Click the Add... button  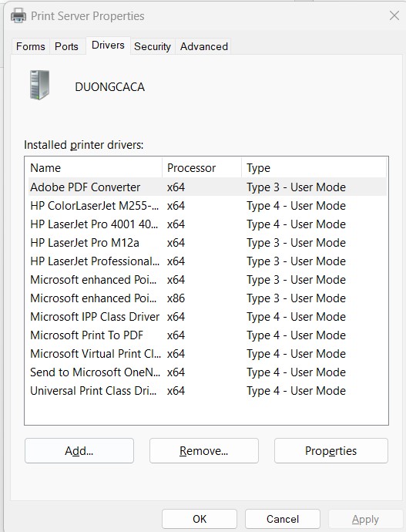pyautogui.click(x=79, y=450)
